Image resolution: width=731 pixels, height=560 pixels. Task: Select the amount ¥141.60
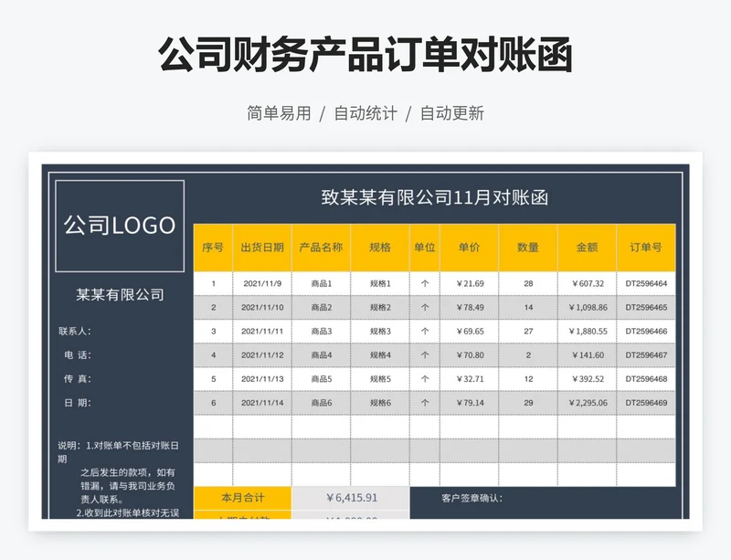[x=587, y=354]
